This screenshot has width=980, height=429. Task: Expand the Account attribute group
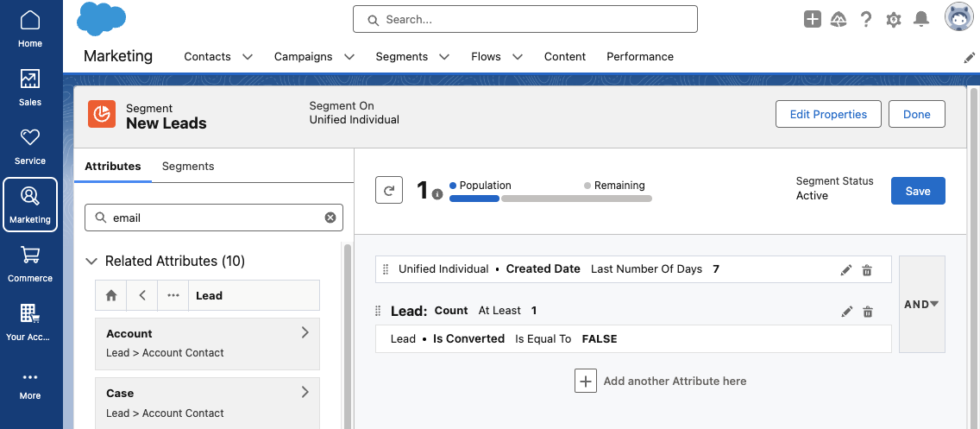pos(305,332)
